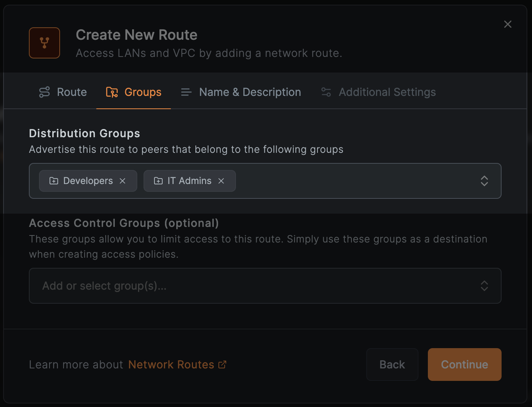This screenshot has height=407, width=532.
Task: Remove the IT Admins distribution group tag
Action: point(221,180)
